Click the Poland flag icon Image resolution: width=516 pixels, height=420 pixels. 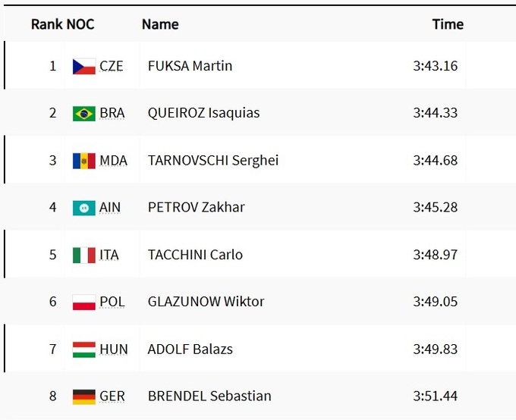tap(83, 302)
